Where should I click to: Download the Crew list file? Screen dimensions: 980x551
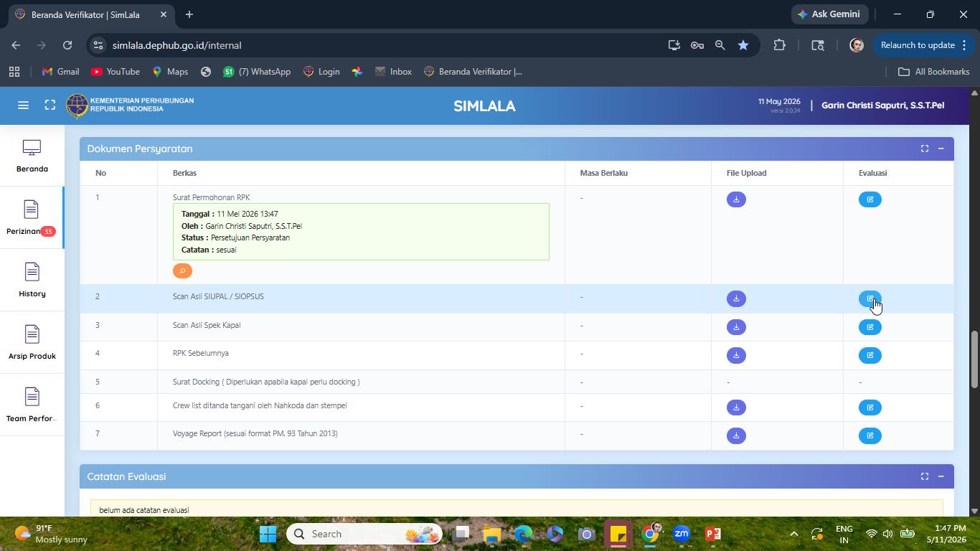click(x=736, y=408)
